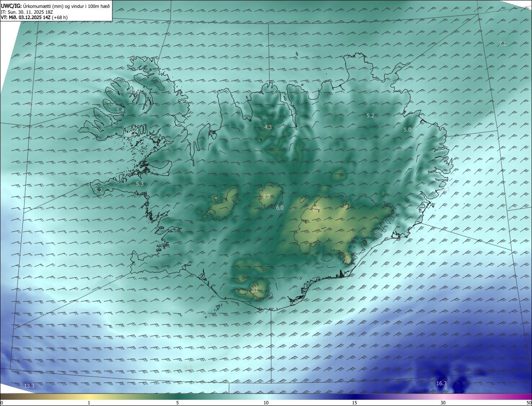This screenshot has width=532, height=406.
Task: Click the 2.7 value on the southeast glacier
Action: (347, 261)
